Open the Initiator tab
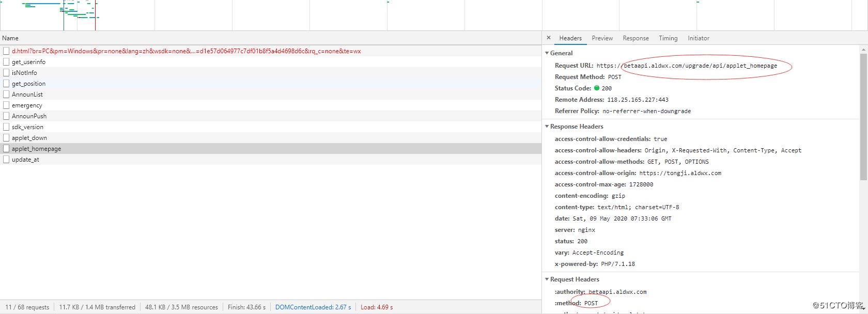868x314 pixels. [x=698, y=38]
